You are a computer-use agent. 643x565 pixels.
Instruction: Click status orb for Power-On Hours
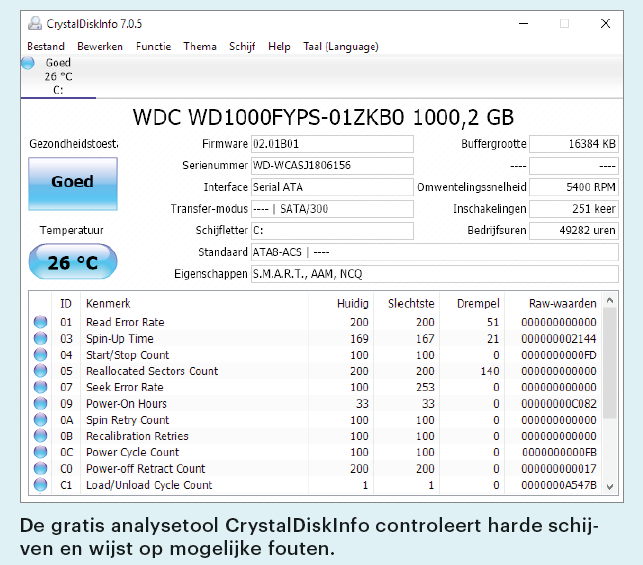click(x=40, y=404)
